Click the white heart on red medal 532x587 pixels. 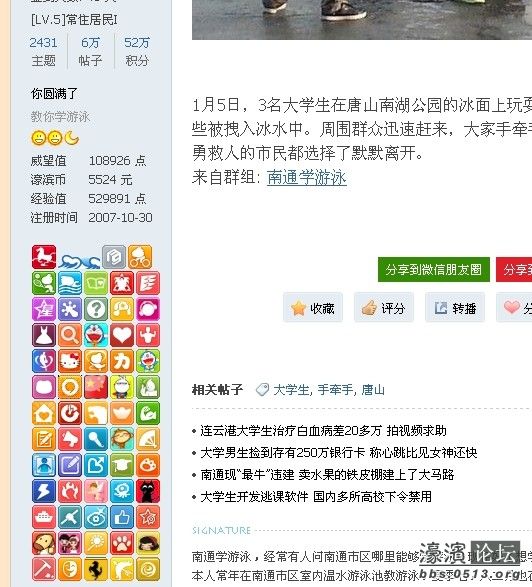(122, 335)
